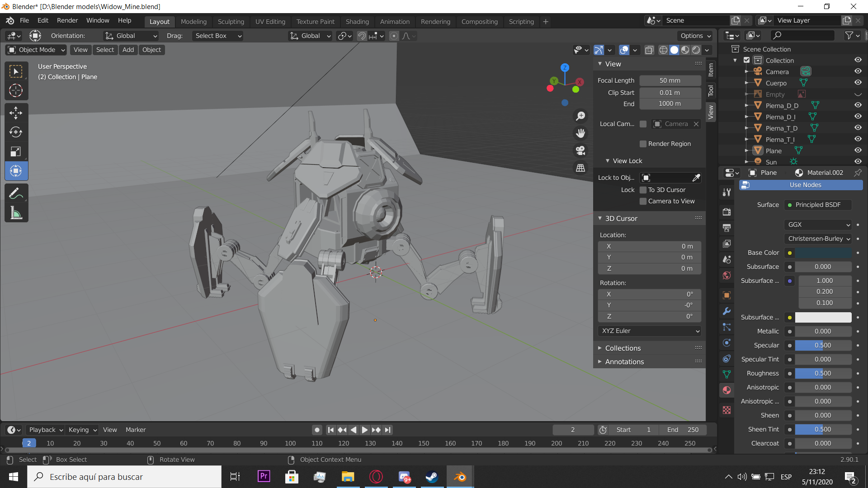
Task: Open the XYZ Euler rotation mode dropdown
Action: click(650, 331)
